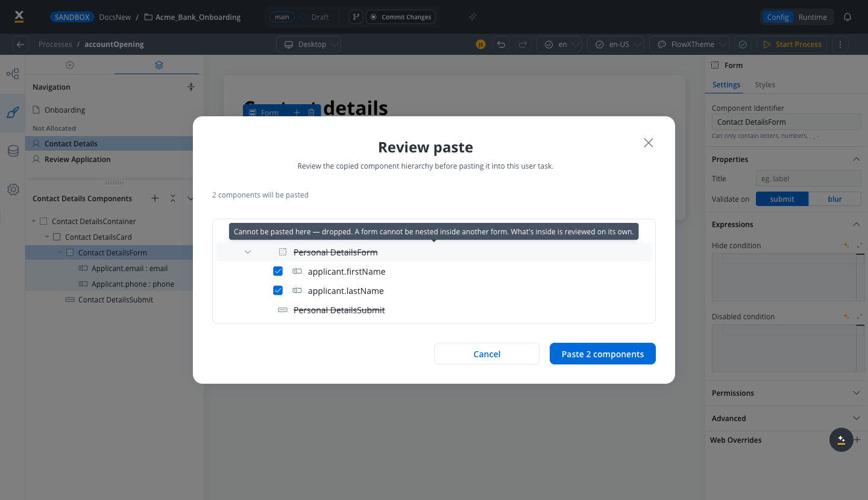
Task: Open the more options kebab menu
Action: [840, 44]
